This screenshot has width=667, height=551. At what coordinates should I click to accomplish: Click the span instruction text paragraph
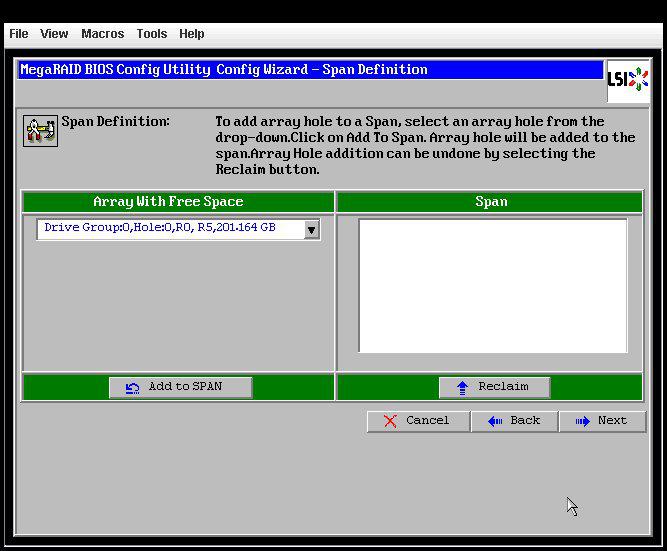click(x=424, y=146)
